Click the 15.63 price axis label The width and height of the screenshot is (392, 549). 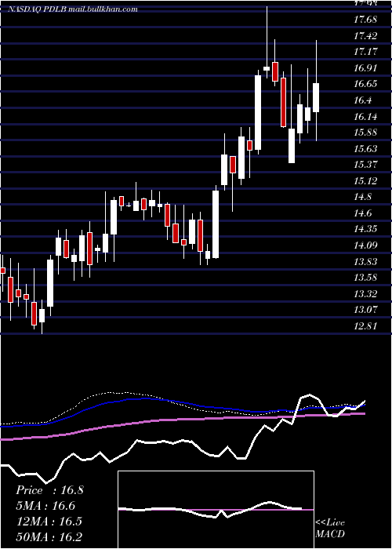[365, 148]
